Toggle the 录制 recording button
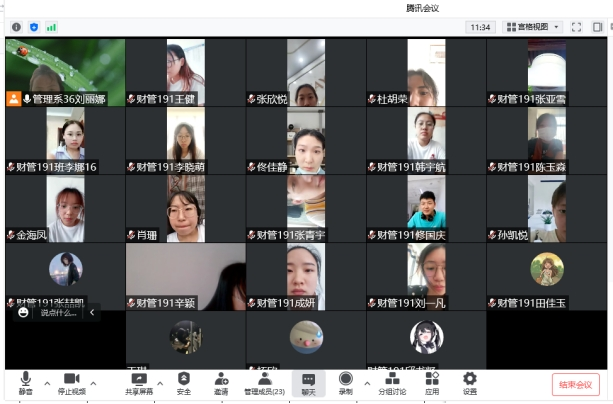 tap(345, 383)
